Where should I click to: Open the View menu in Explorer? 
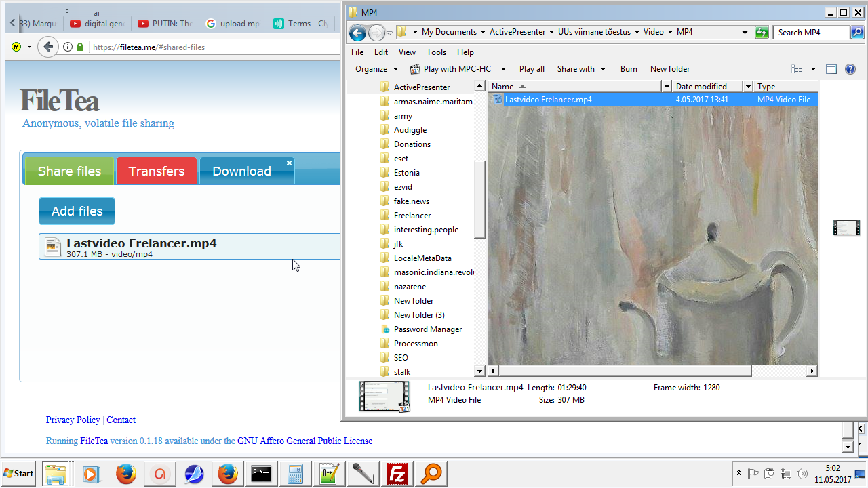click(x=407, y=52)
